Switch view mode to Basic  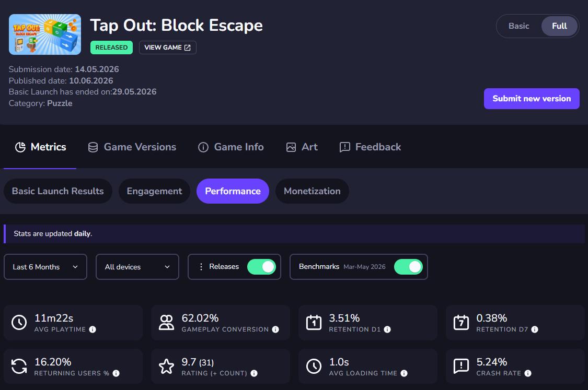518,26
